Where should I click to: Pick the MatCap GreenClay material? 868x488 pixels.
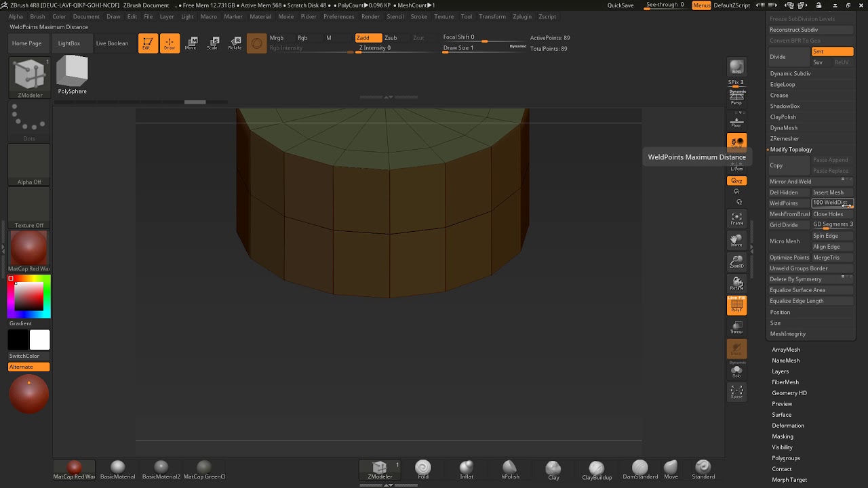click(204, 470)
